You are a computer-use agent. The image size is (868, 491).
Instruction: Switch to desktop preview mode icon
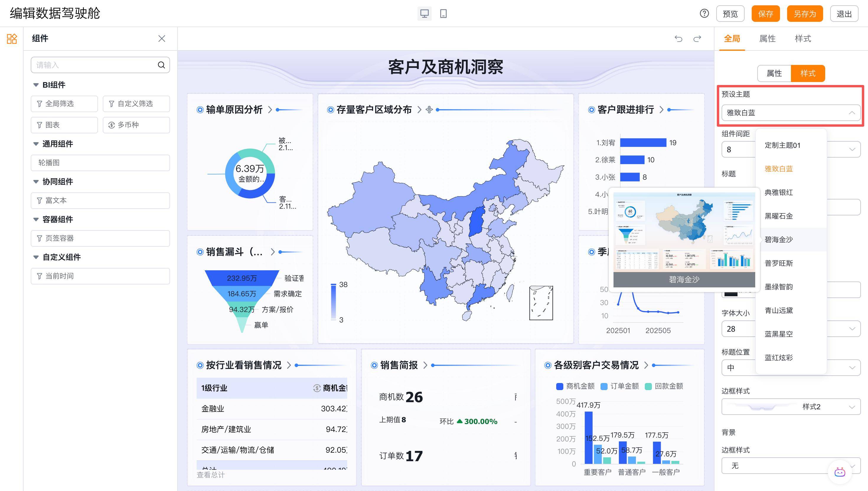[x=424, y=14]
